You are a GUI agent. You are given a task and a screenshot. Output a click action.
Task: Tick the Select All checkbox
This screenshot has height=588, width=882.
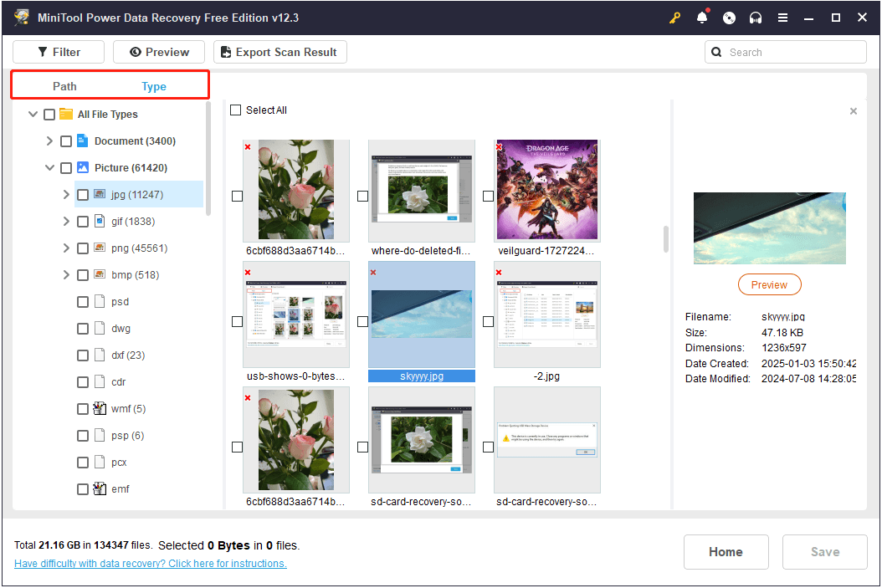coord(236,110)
